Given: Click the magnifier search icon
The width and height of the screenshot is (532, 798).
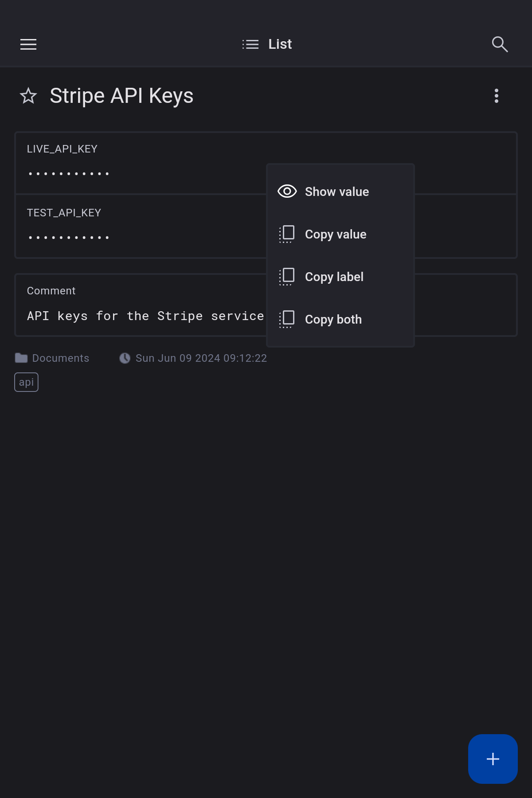Looking at the screenshot, I should click(x=500, y=44).
